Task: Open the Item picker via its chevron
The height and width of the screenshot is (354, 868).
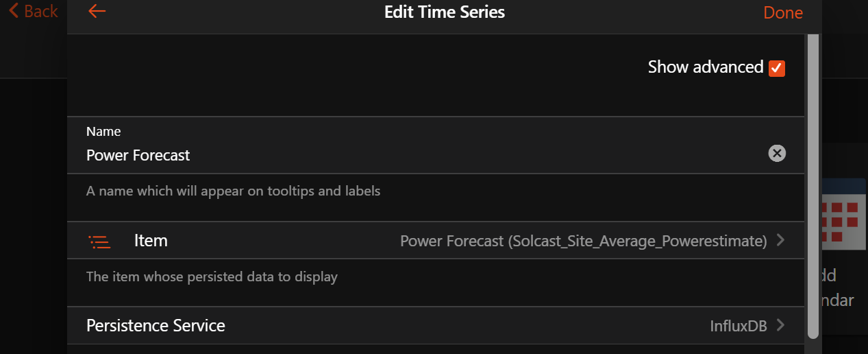Action: [x=780, y=241]
